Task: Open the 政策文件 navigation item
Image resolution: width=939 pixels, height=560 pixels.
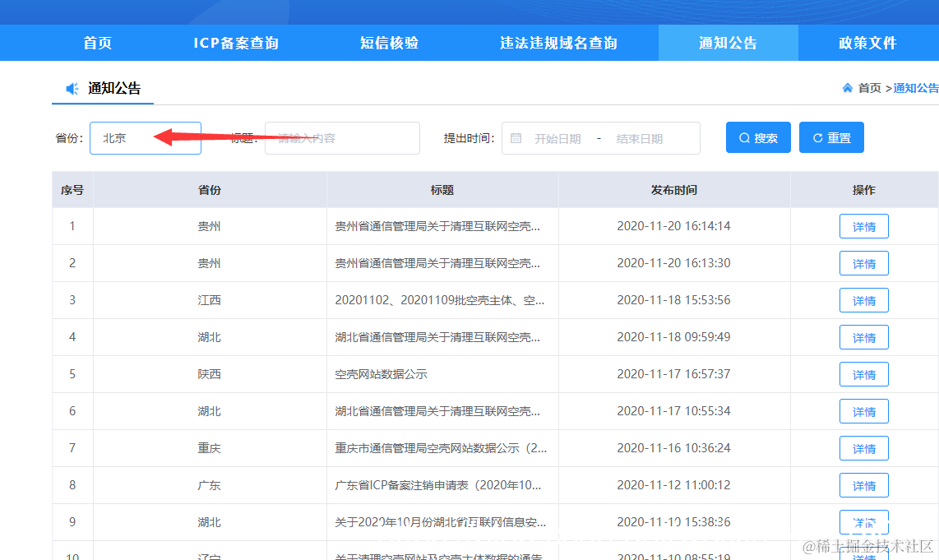Action: [869, 43]
